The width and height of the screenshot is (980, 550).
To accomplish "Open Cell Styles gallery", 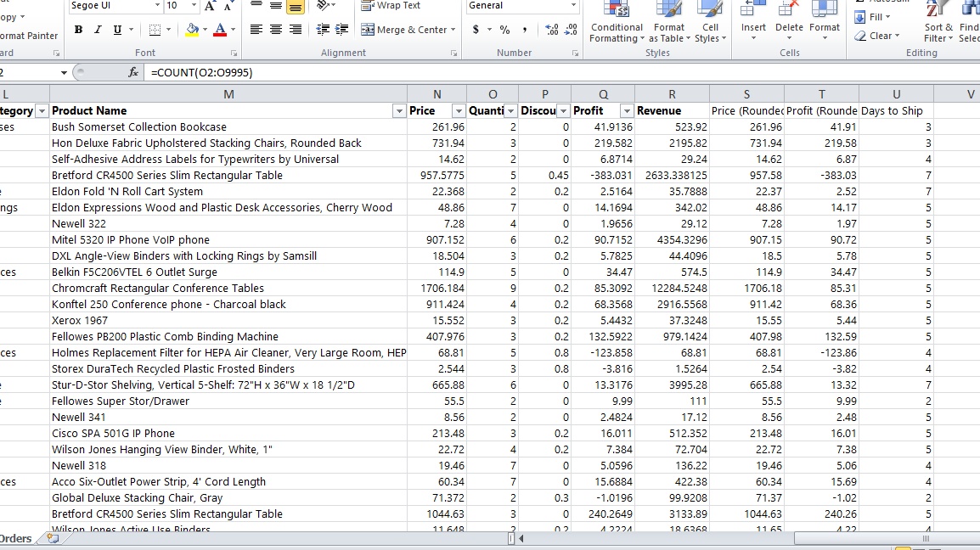I will (x=710, y=23).
